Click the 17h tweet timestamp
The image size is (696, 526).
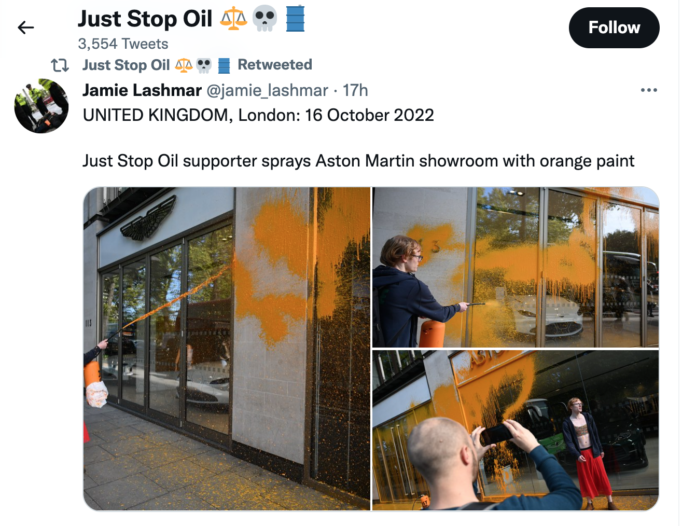(355, 91)
